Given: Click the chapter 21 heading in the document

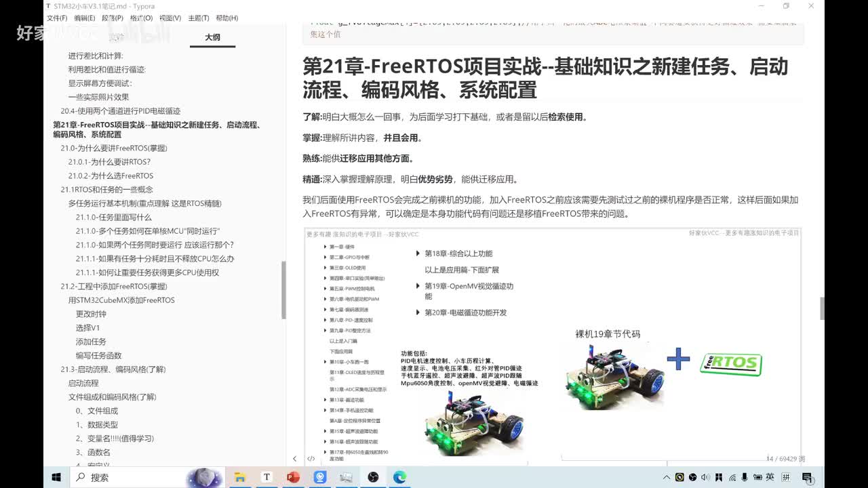Looking at the screenshot, I should tap(545, 78).
